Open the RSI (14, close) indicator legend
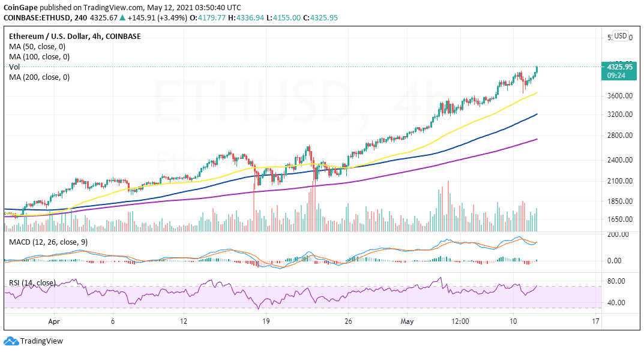This screenshot has height=352, width=644. tap(32, 282)
